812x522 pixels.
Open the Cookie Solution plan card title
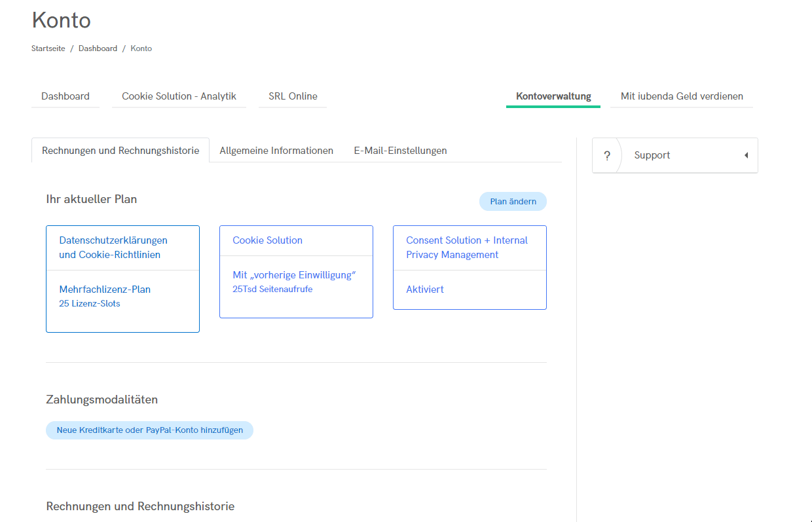[267, 240]
